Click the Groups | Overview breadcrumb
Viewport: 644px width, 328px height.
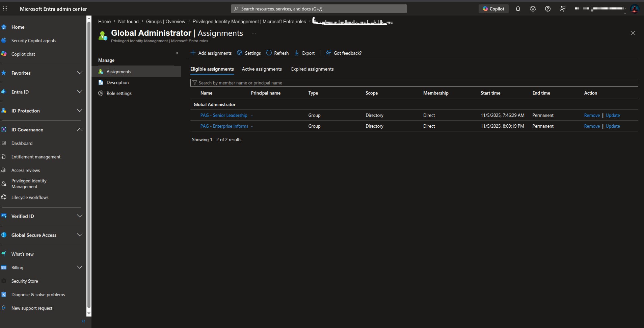click(165, 22)
